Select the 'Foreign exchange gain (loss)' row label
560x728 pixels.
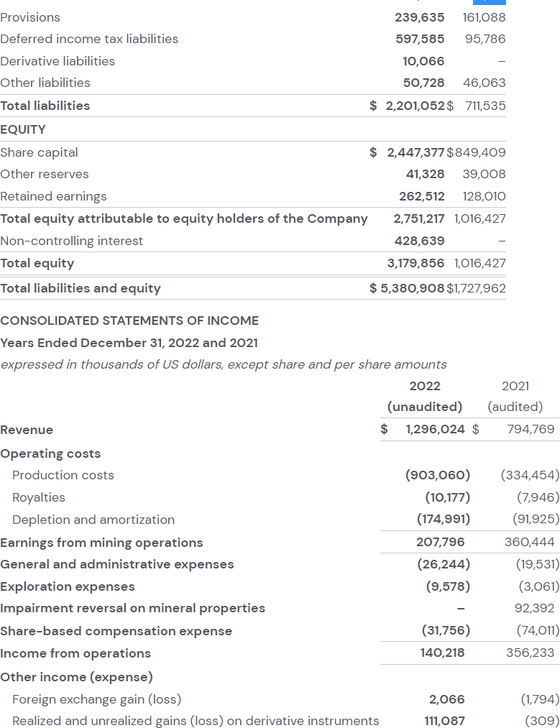click(96, 699)
